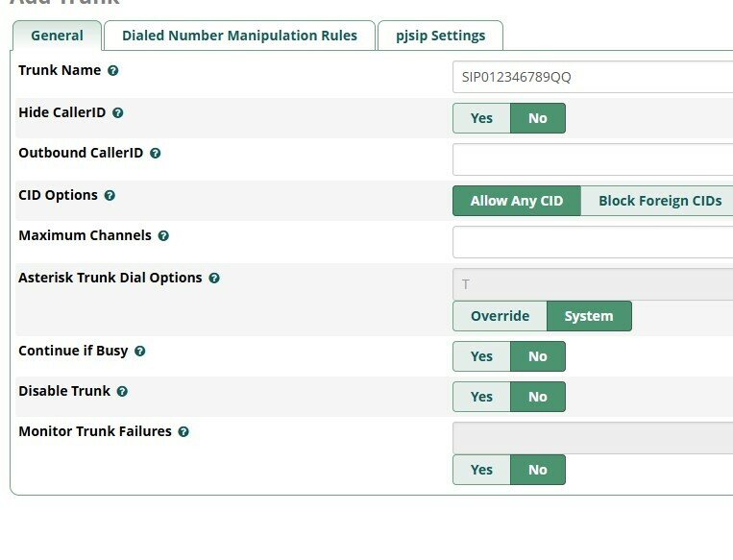Screen dimensions: 733x560
Task: Click the Outbound CallerID text field
Action: pos(592,159)
